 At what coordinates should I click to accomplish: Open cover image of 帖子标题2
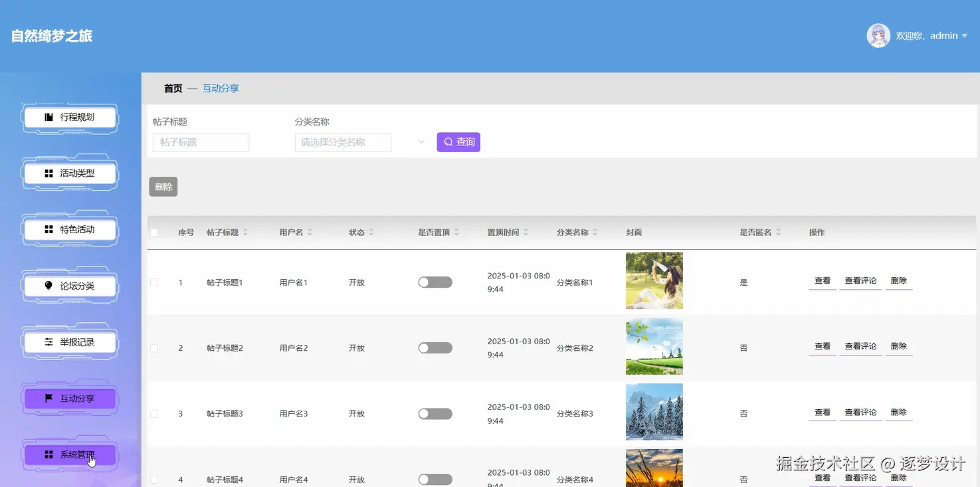pyautogui.click(x=654, y=346)
